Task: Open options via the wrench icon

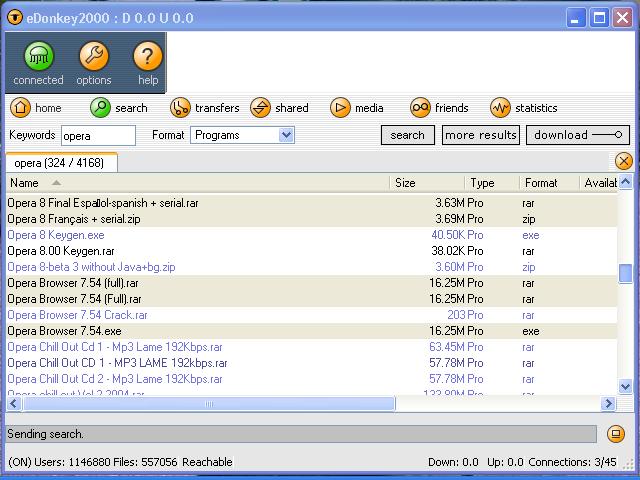Action: (94, 56)
